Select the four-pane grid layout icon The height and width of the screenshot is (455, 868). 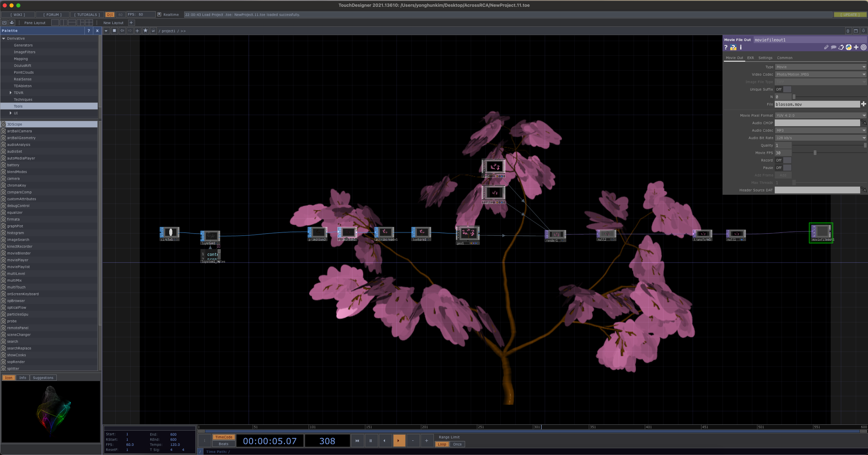click(89, 23)
